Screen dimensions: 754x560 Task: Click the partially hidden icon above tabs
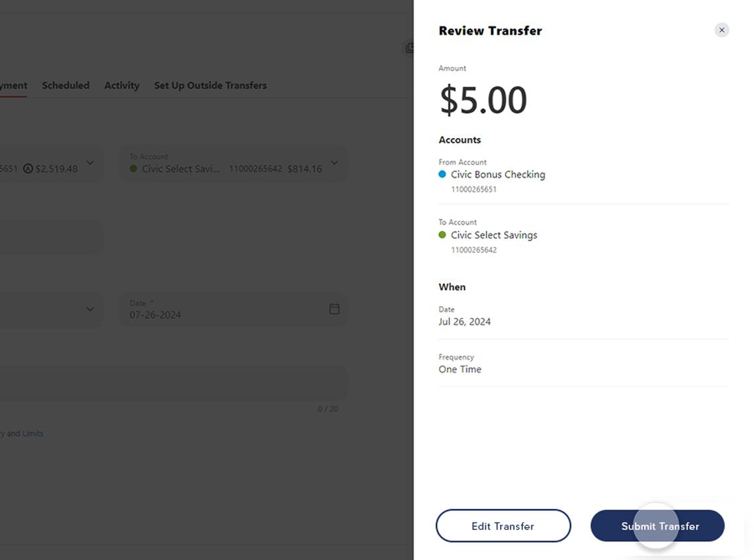click(409, 48)
